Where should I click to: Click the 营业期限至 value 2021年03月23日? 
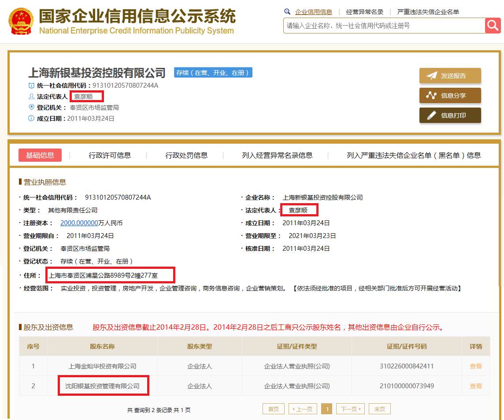point(312,236)
